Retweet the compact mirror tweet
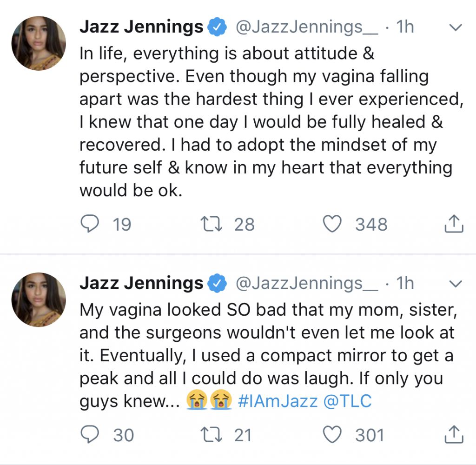476x465 pixels. 212,435
